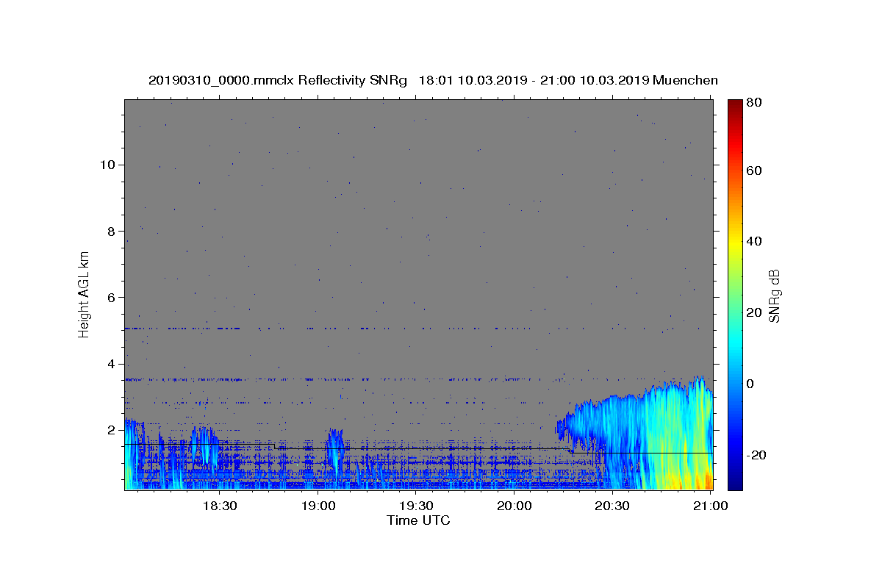Click the 'Time UTC' axis label

point(418,520)
